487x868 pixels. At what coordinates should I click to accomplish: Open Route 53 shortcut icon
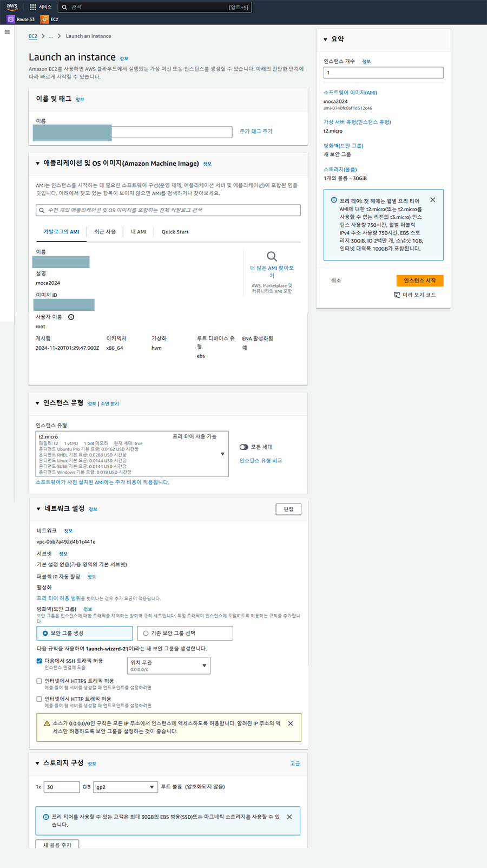[x=11, y=19]
